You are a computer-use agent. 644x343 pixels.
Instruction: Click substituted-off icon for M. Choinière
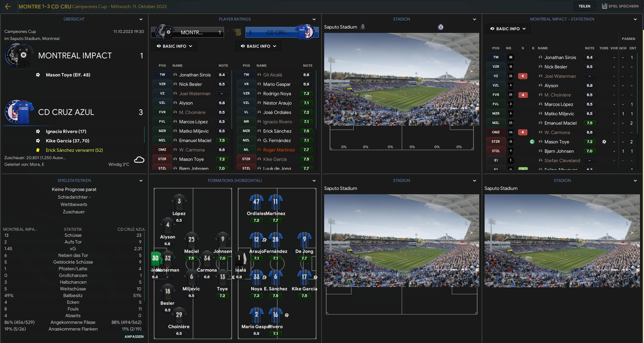pyautogui.click(x=523, y=95)
